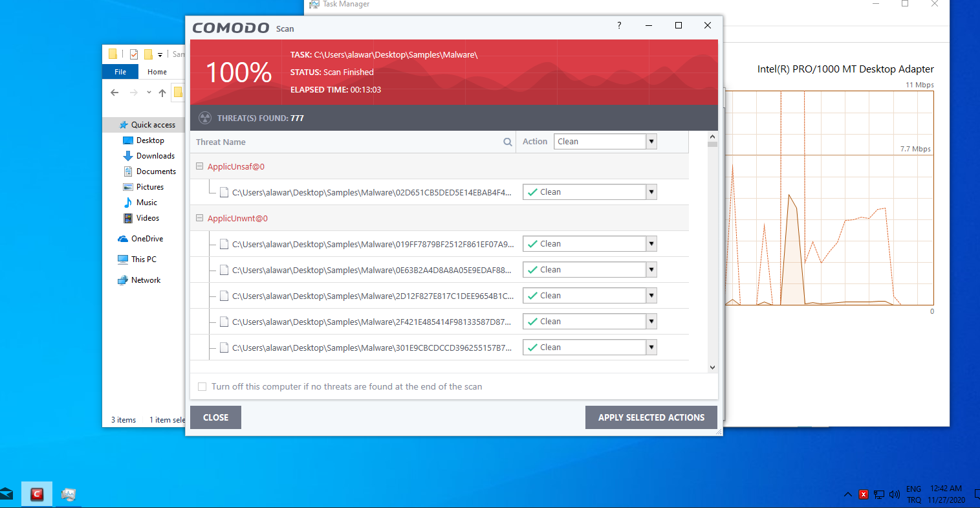Go back in the File Explorer window
The width and height of the screenshot is (980, 508).
(x=114, y=93)
